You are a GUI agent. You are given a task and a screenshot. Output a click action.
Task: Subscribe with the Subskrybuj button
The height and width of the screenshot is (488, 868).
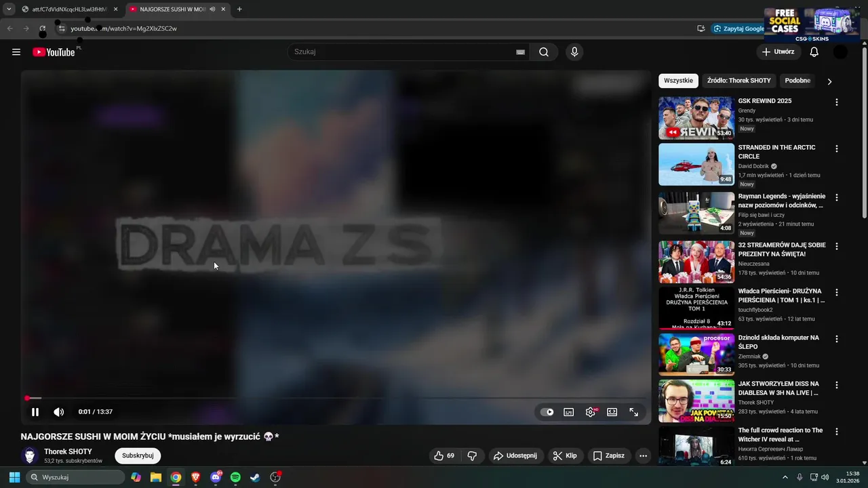coord(138,455)
